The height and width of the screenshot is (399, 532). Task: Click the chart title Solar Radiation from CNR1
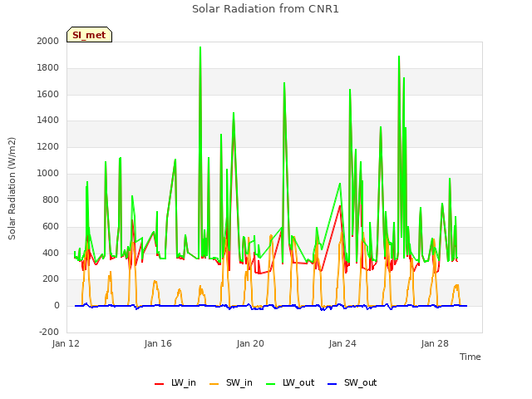pos(265,9)
